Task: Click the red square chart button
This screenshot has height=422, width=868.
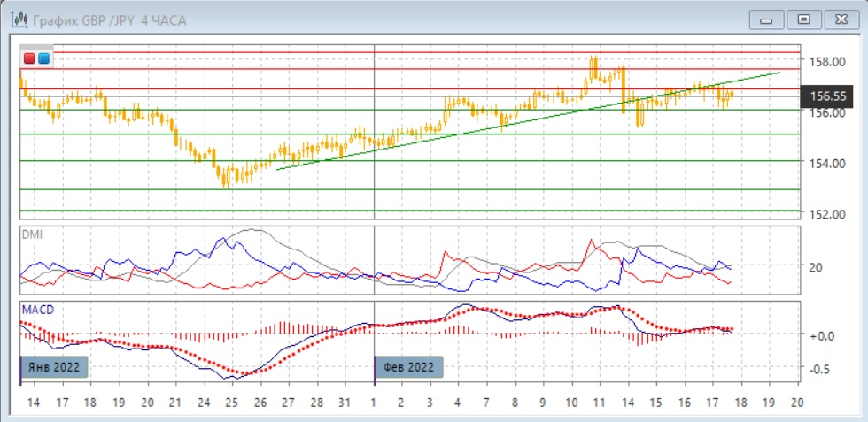Action: (x=29, y=58)
